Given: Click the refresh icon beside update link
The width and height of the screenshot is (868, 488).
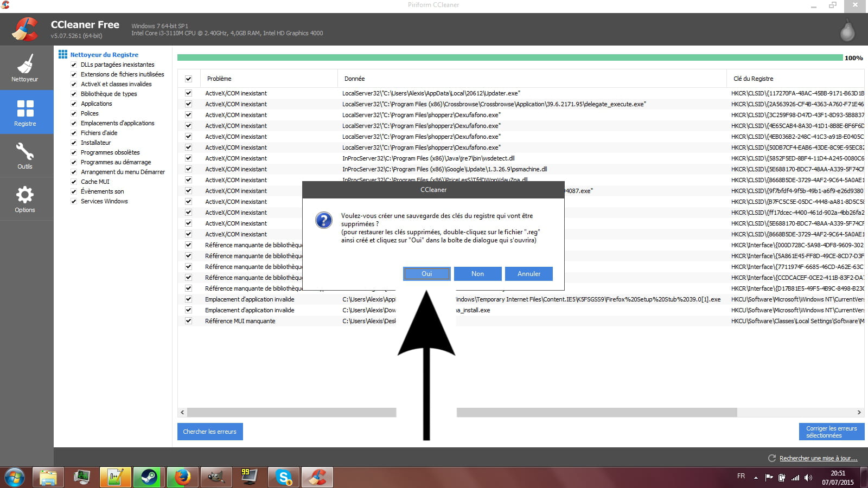Looking at the screenshot, I should coord(772,458).
